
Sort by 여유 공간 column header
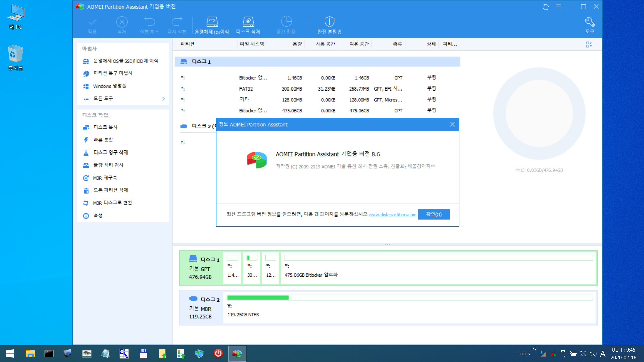coord(359,44)
